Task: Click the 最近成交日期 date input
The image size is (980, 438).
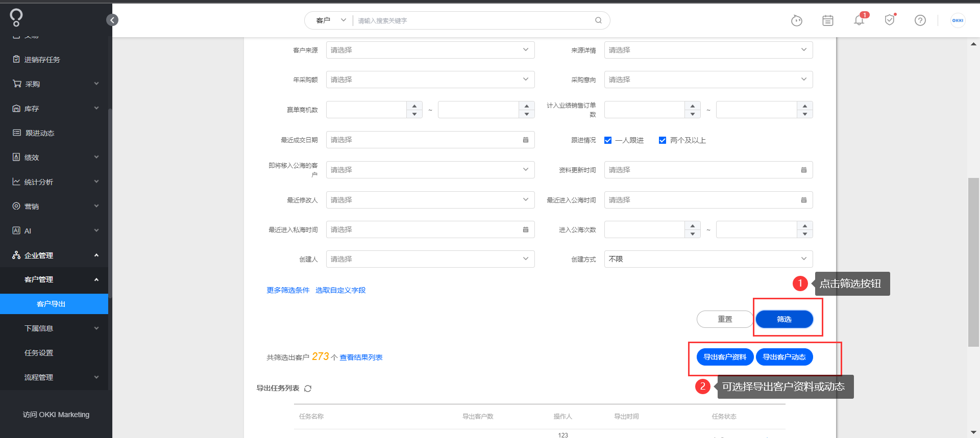Action: [x=430, y=140]
